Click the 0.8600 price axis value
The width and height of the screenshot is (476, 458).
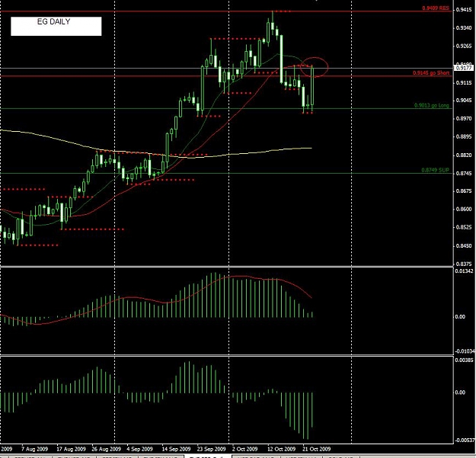pyautogui.click(x=464, y=209)
